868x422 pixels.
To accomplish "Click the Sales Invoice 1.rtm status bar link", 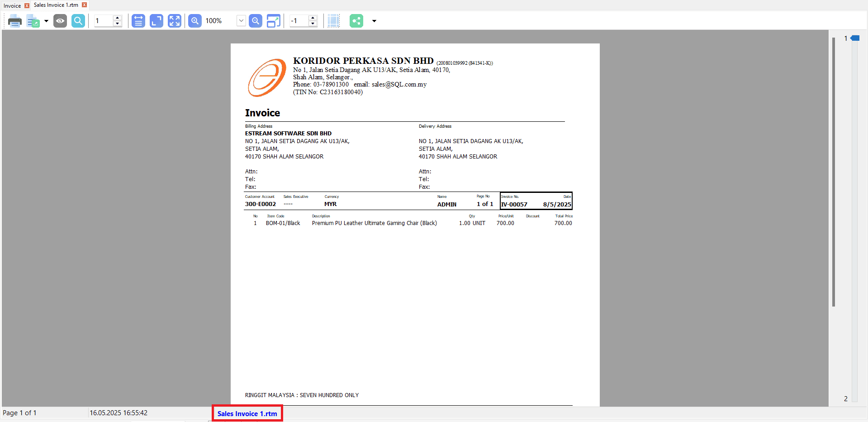I will coord(247,413).
